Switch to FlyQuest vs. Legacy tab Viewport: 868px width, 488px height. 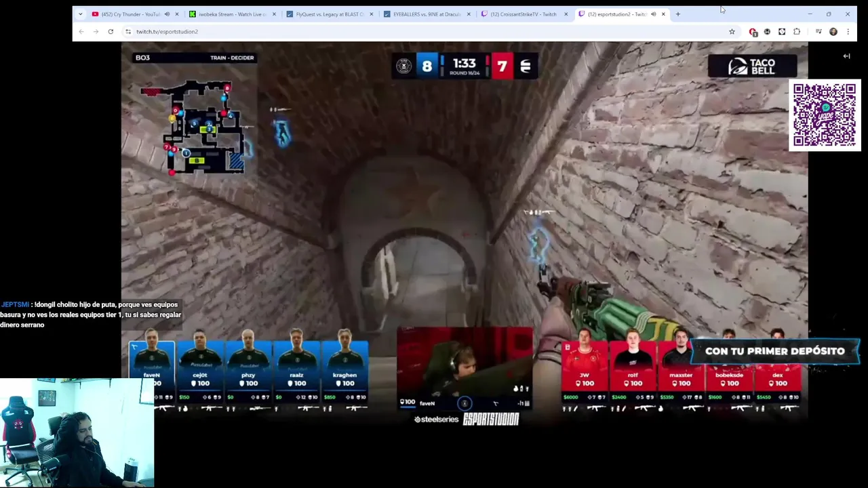point(330,14)
